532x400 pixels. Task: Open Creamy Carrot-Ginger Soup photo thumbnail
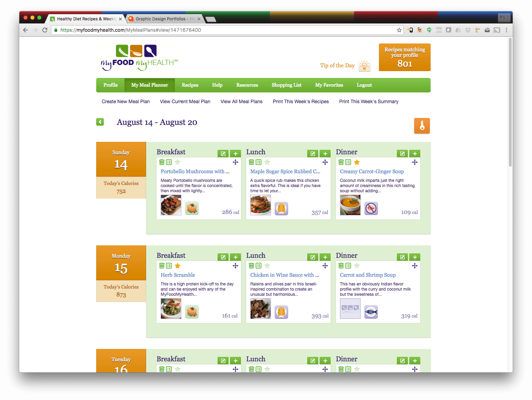(350, 205)
